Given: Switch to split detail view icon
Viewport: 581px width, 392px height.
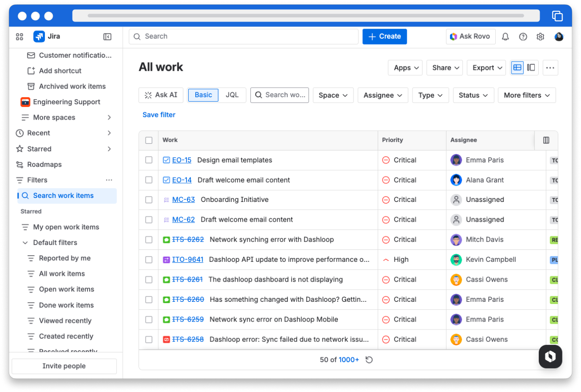Looking at the screenshot, I should click(x=531, y=68).
